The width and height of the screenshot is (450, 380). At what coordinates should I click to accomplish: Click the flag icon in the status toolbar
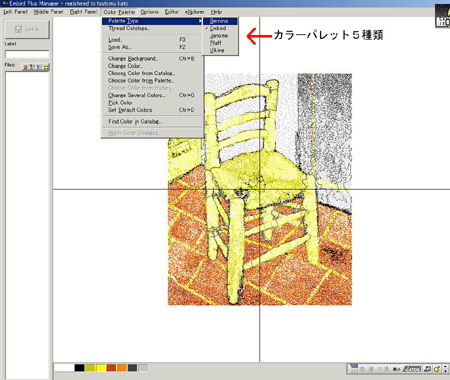(x=353, y=369)
